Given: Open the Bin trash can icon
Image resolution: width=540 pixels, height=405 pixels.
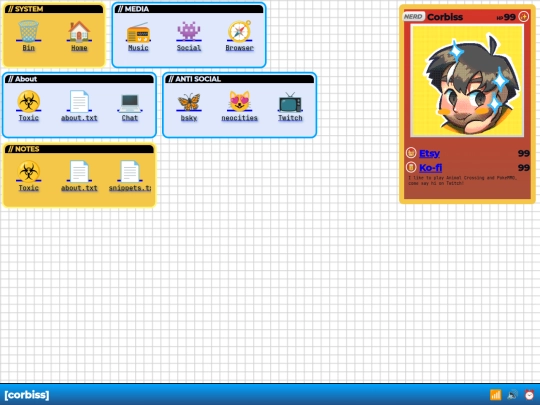Looking at the screenshot, I should pos(29,31).
